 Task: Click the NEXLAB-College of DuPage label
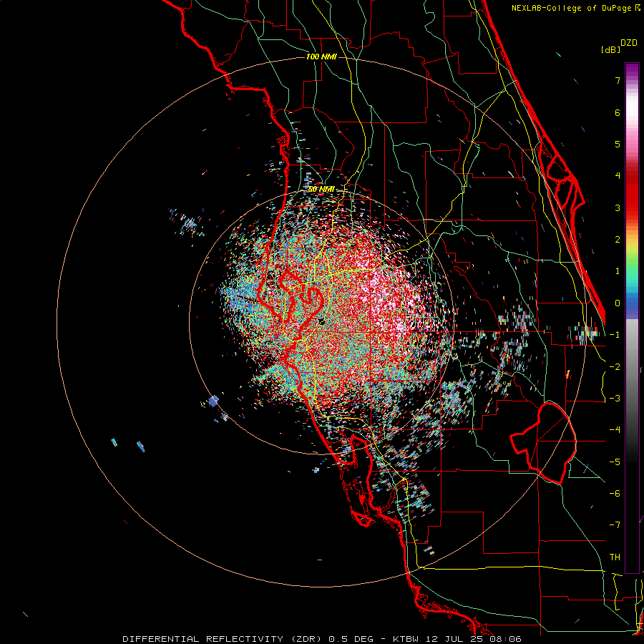tap(572, 8)
